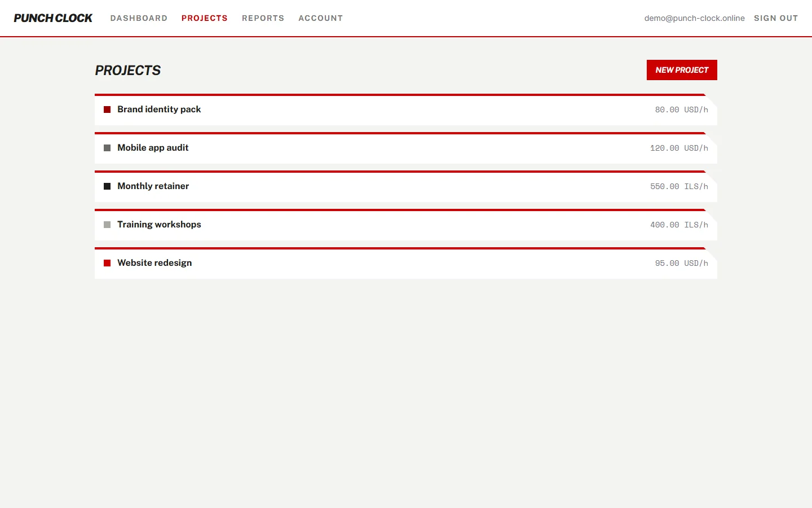This screenshot has height=508, width=812.
Task: Click the Projects page heading
Action: [x=128, y=71]
